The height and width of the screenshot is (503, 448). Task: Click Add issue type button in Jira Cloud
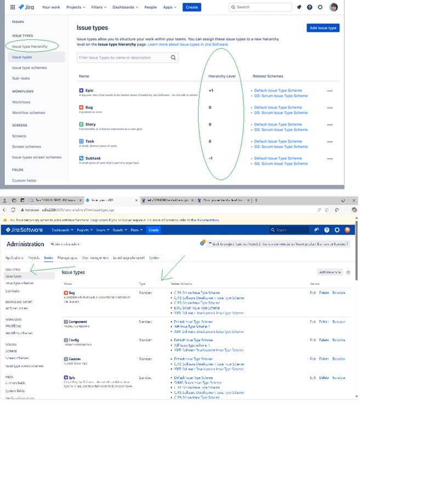323,28
